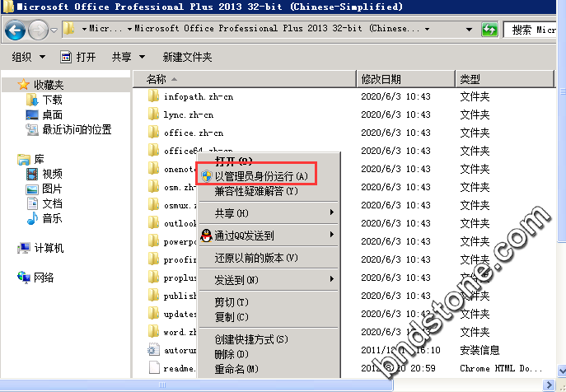The height and width of the screenshot is (392, 566).
Task: Open the 下载 folder in favorites
Action: 52,100
